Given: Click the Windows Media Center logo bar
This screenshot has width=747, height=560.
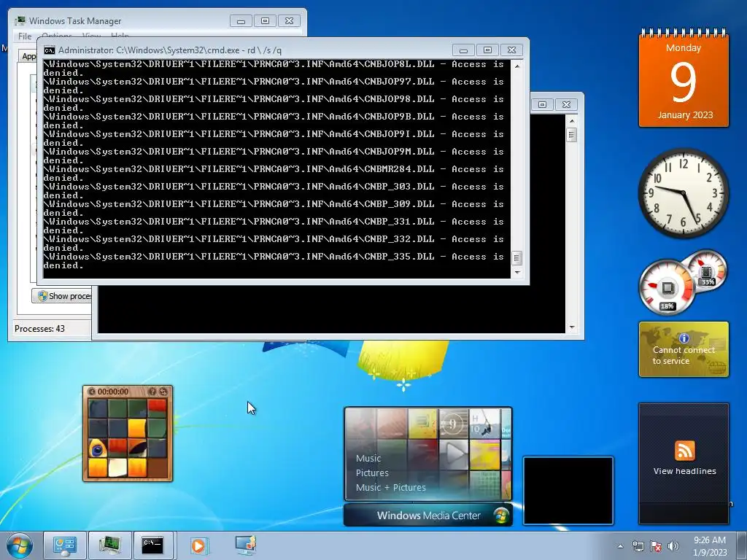Looking at the screenshot, I should click(x=427, y=516).
